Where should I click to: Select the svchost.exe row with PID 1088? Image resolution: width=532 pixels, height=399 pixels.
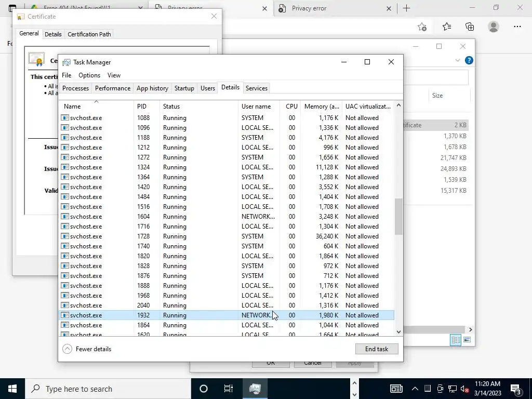tap(227, 118)
